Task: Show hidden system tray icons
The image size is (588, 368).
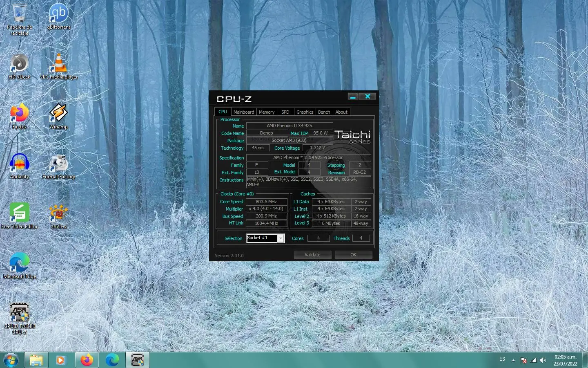Action: tap(513, 360)
